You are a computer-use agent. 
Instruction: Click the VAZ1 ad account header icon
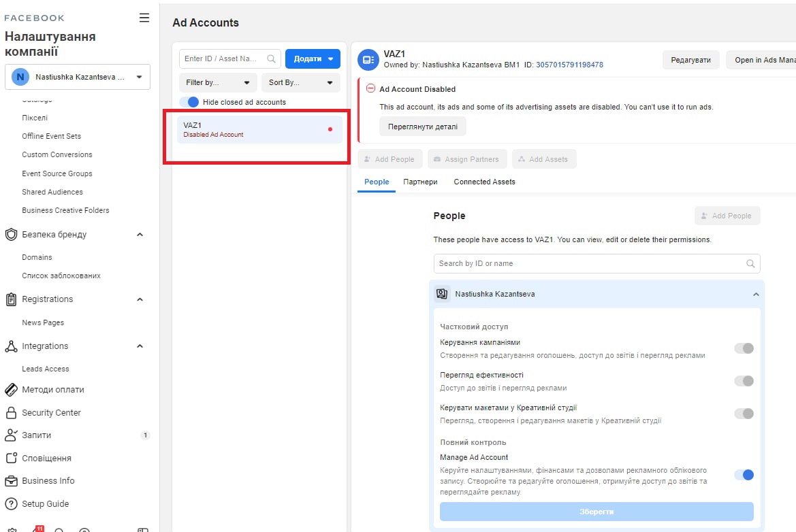click(x=368, y=60)
